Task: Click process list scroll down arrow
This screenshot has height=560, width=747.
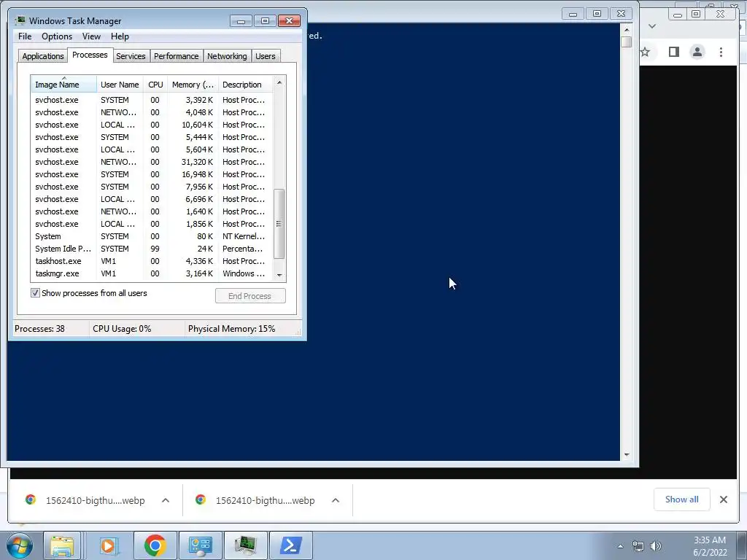Action: (279, 275)
